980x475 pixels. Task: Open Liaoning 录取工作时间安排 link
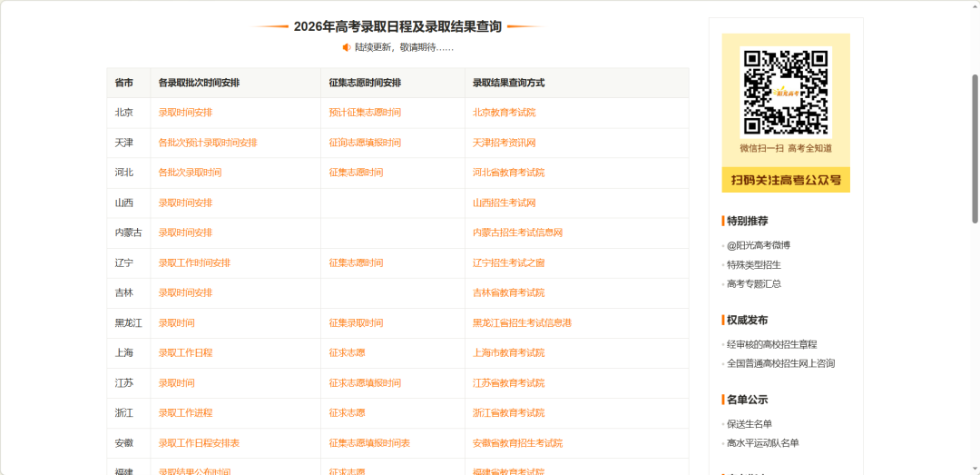coord(194,262)
